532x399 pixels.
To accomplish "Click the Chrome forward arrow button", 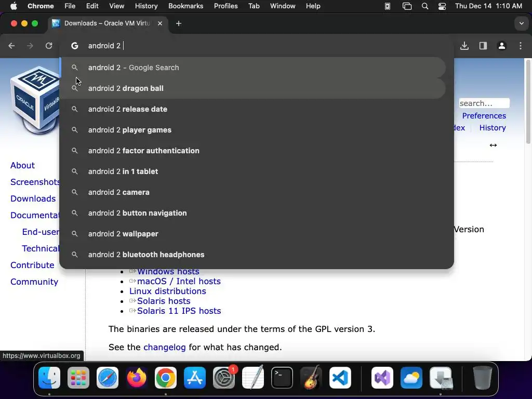I will pos(30,46).
